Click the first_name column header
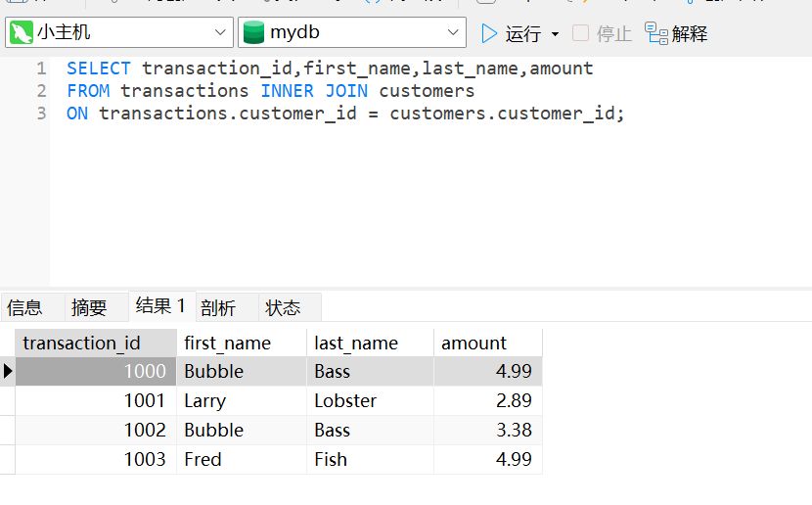Viewport: 812px width, 505px height. point(227,343)
